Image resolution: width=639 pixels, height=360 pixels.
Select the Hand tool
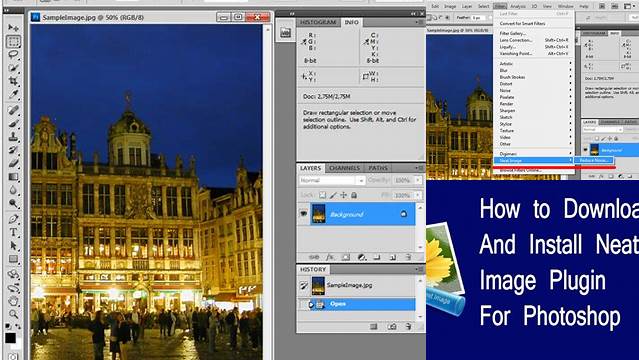coord(13,301)
